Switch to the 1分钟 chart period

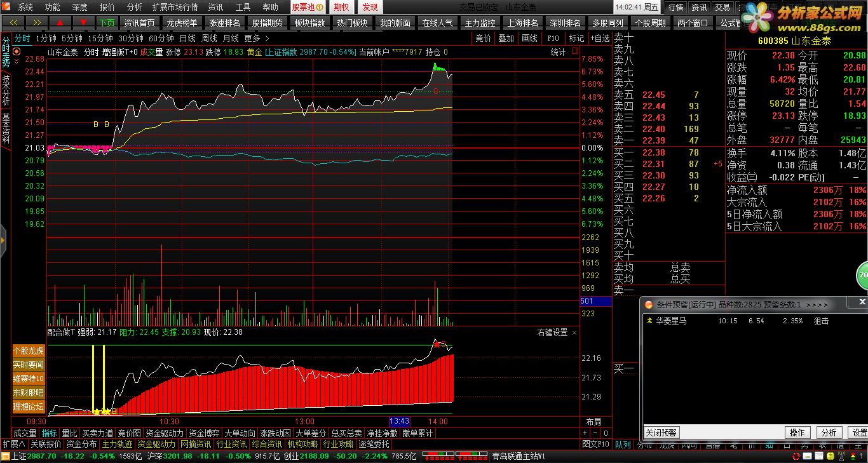pos(46,38)
